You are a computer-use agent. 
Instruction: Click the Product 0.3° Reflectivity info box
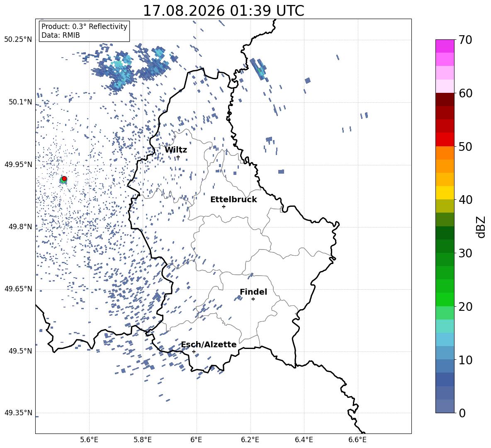coord(84,31)
